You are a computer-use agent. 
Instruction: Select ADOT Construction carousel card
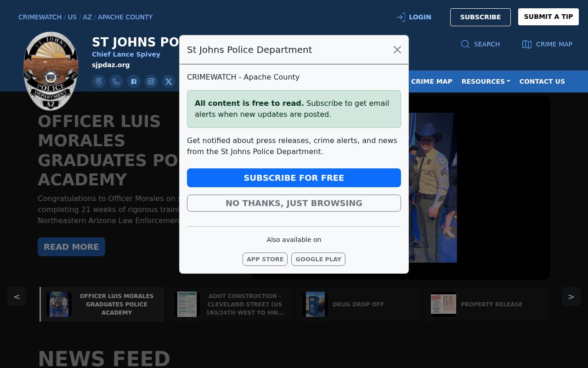230,304
